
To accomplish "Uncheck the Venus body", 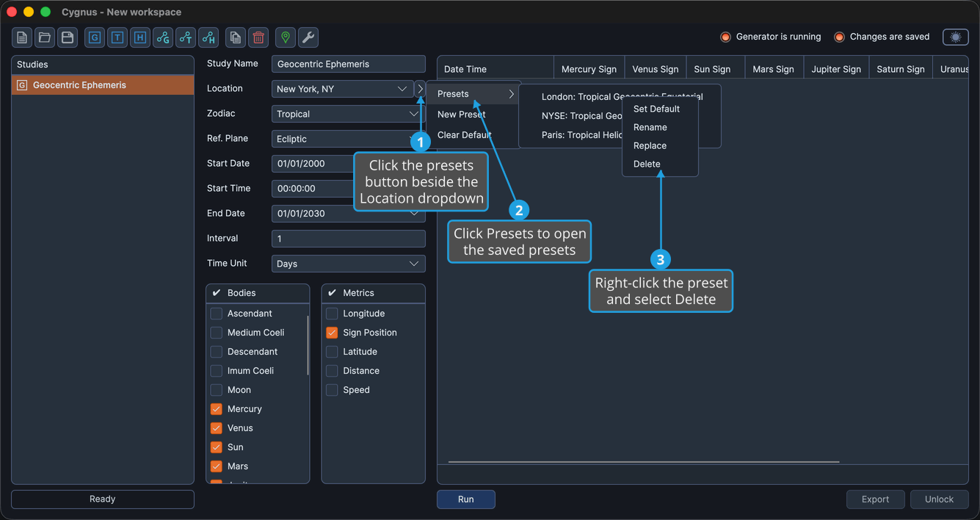I will (217, 428).
